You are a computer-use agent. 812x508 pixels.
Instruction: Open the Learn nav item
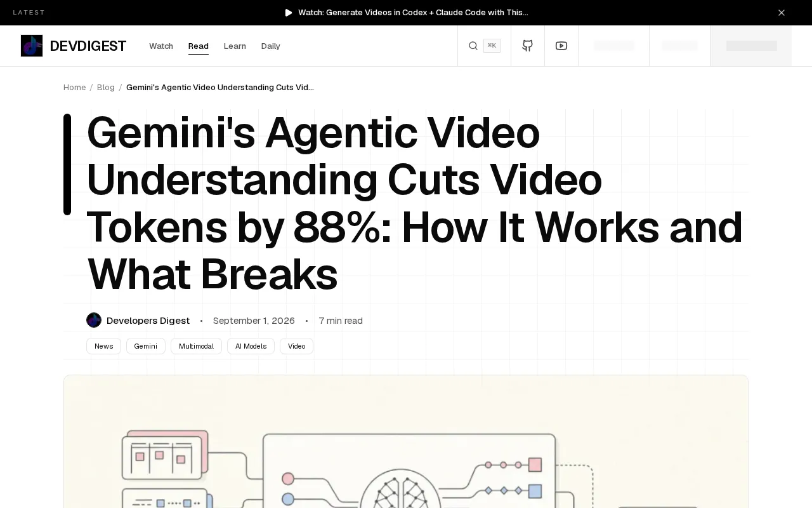coord(235,46)
